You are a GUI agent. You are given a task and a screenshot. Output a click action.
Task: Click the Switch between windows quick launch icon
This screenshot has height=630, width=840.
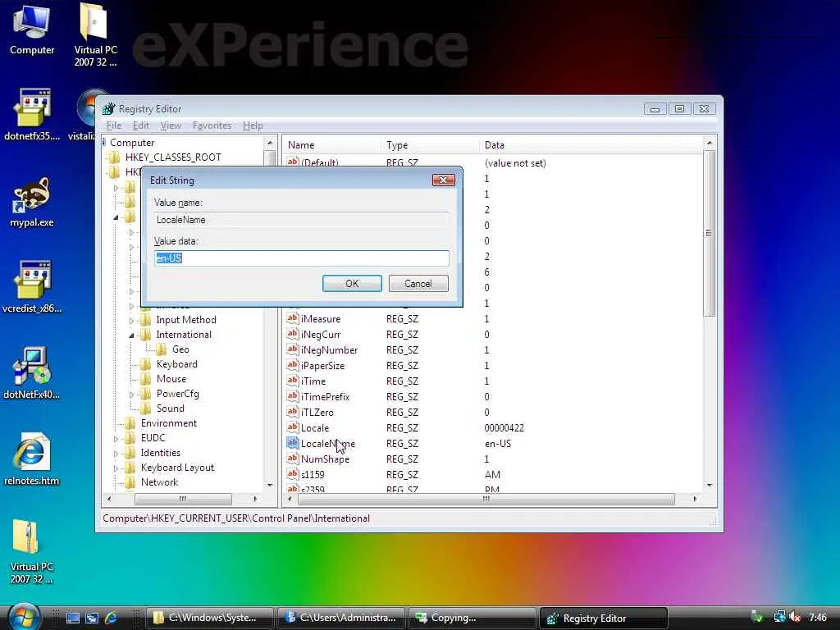(92, 618)
